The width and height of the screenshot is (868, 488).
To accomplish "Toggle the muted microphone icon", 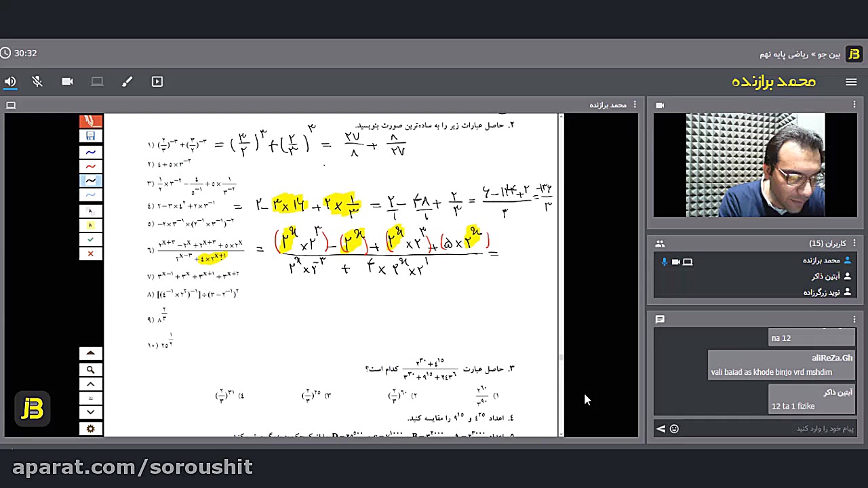I will coord(37,81).
